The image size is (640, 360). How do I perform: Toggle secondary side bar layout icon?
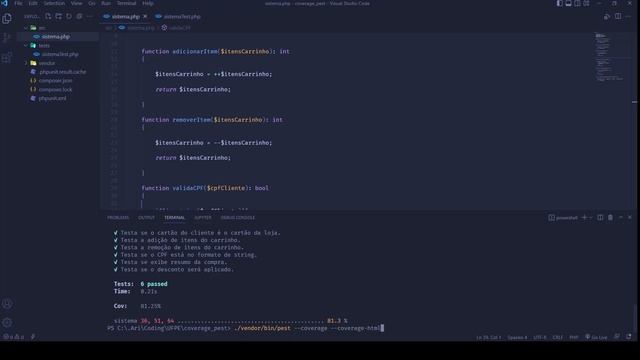[x=577, y=3]
